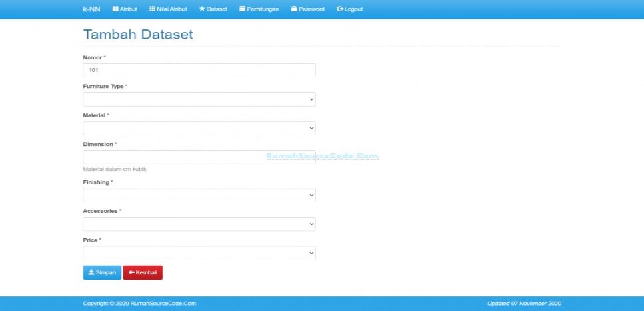Open the Material dropdown

[199, 128]
